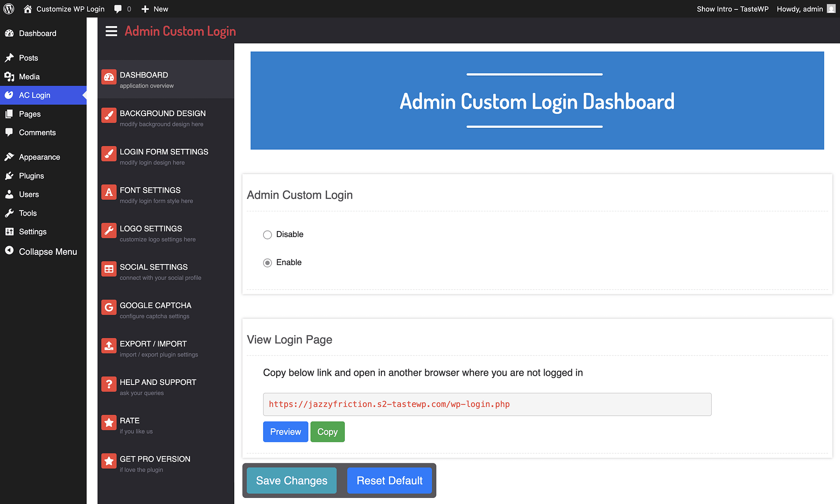Click the Reset Default button
The width and height of the screenshot is (840, 504).
click(389, 480)
